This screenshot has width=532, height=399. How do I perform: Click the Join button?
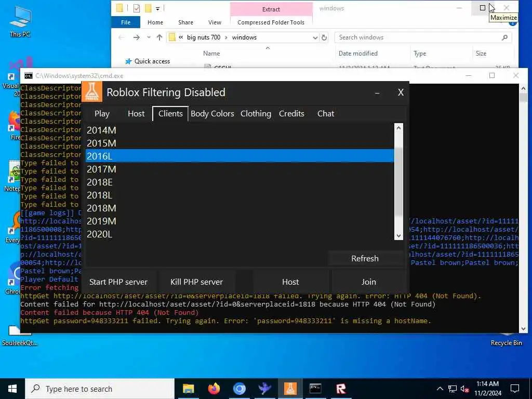[368, 282]
